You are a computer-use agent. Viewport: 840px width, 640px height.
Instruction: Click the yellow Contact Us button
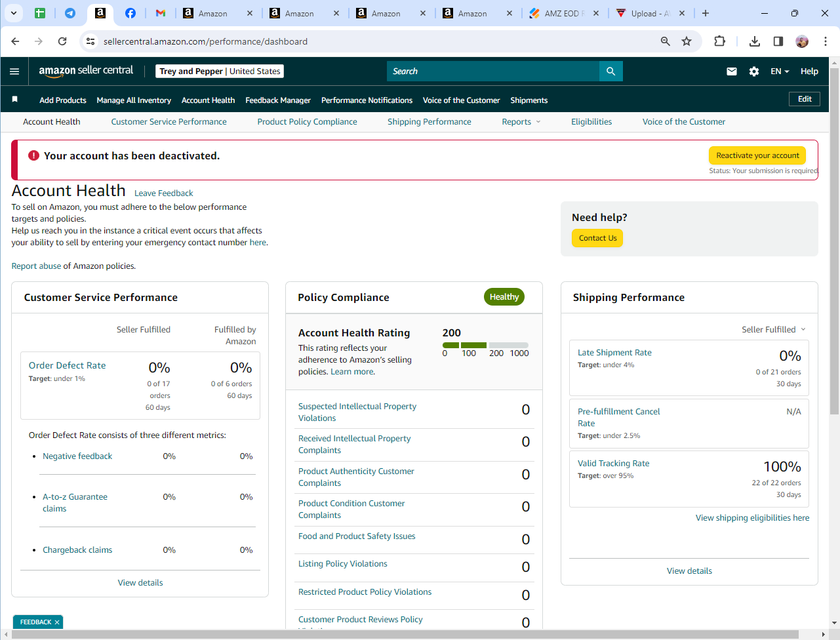[x=597, y=238]
